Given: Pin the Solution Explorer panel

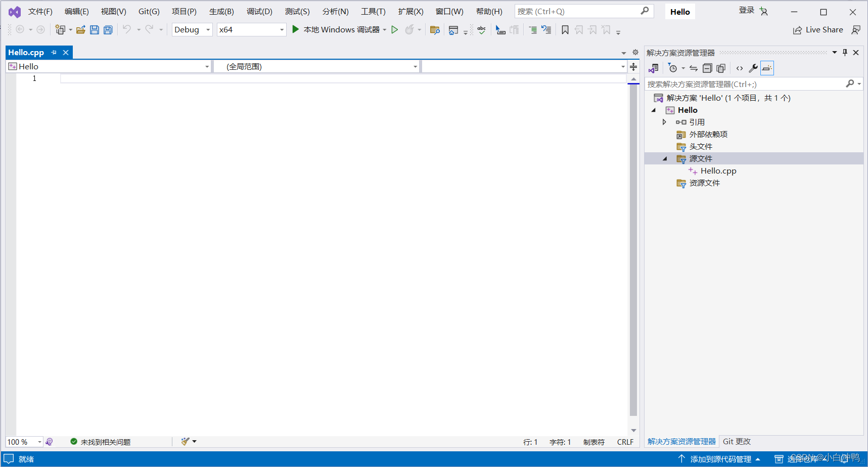Looking at the screenshot, I should coord(845,53).
